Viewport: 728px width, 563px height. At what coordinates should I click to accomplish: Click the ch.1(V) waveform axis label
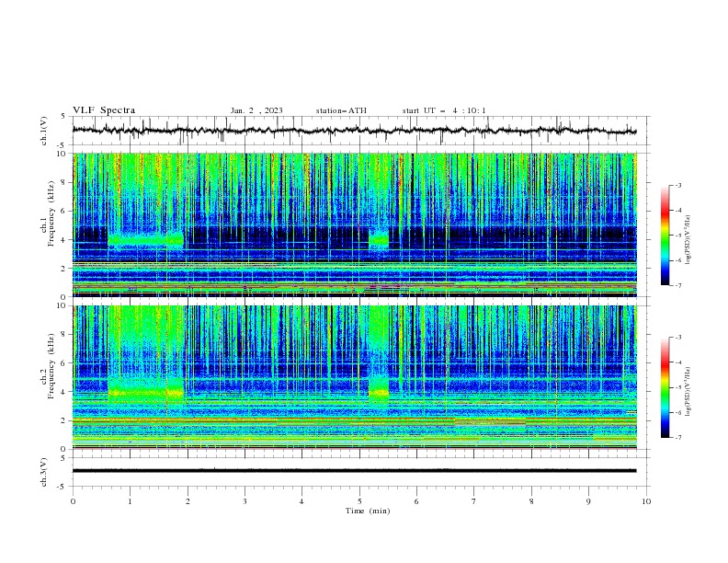pos(44,131)
